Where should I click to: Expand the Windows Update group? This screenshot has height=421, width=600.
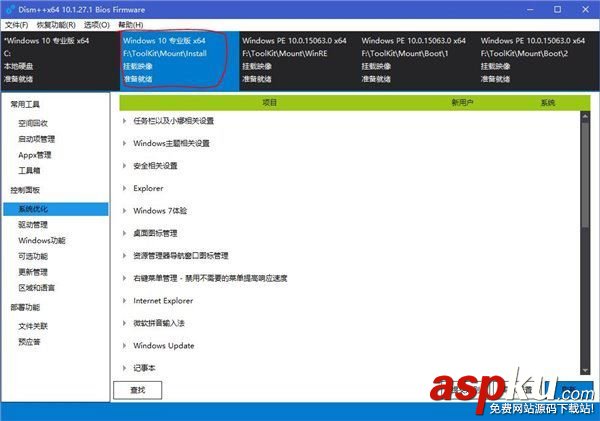tap(124, 346)
